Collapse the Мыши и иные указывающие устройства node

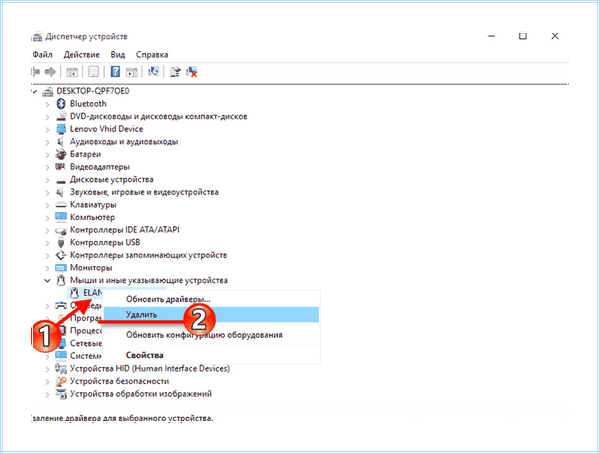point(47,281)
